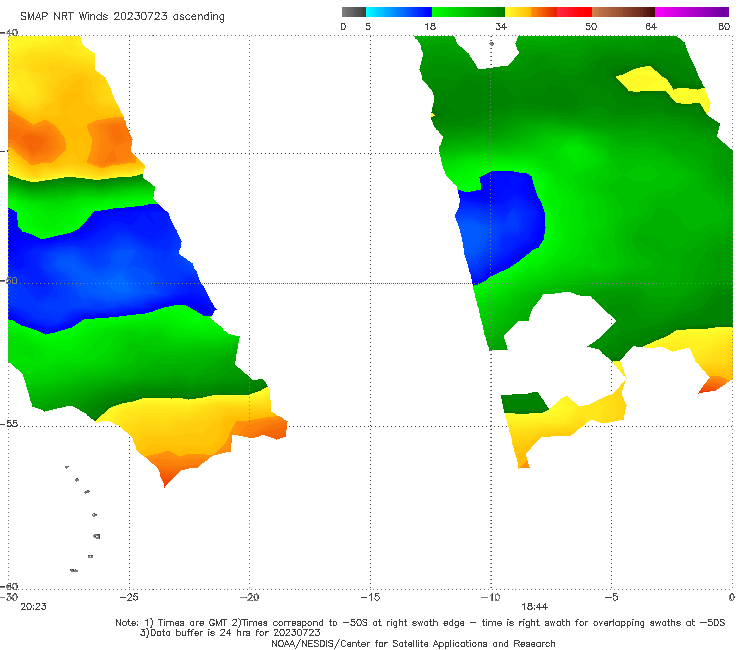This screenshot has height=650, width=740.
Task: Click the latitude label '-60'
Action: click(x=9, y=586)
